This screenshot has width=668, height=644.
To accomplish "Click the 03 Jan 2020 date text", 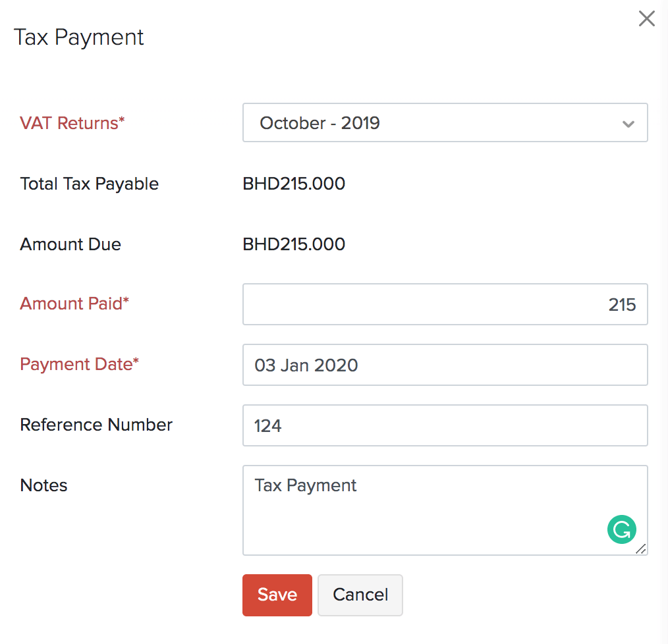I will pos(306,365).
